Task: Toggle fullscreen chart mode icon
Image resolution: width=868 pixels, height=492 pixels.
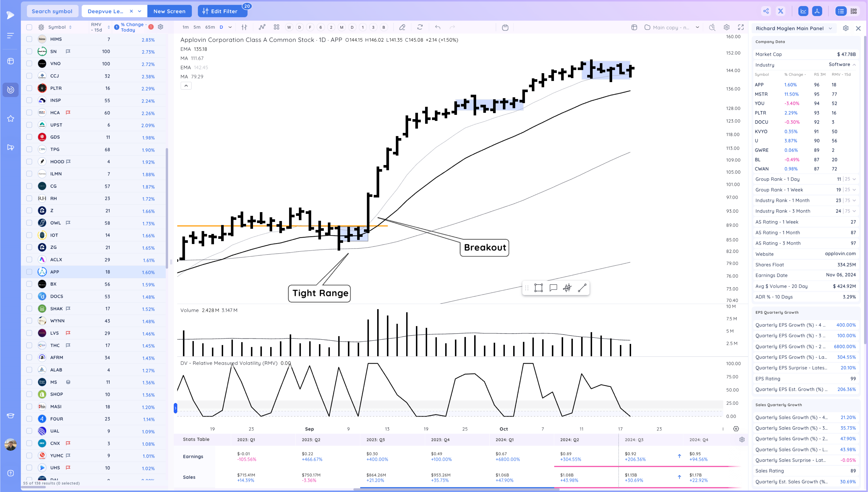Action: [x=741, y=27]
